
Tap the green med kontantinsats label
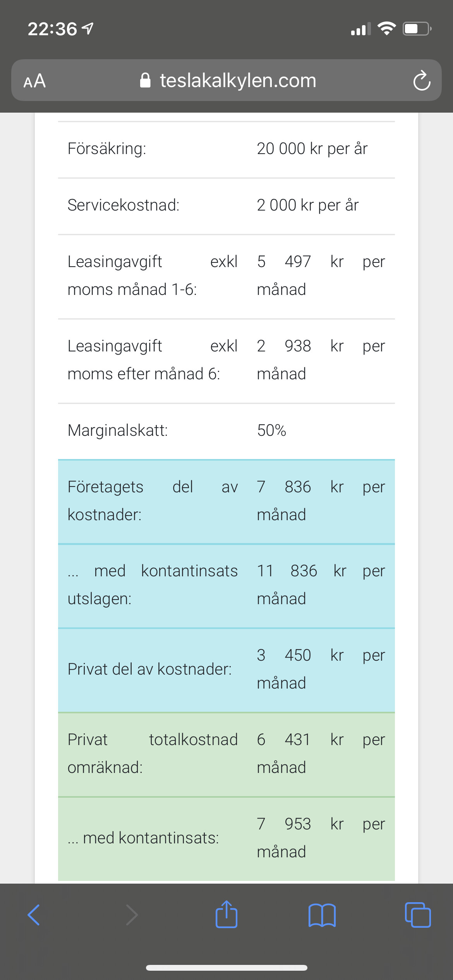(143, 838)
